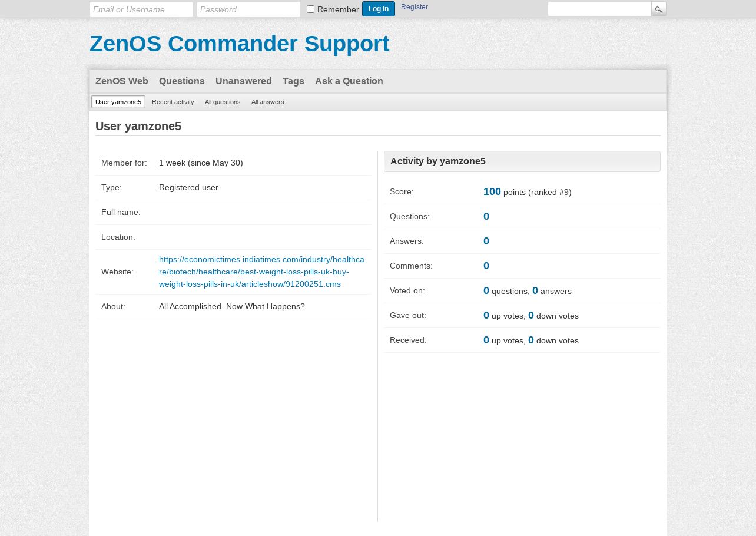This screenshot has width=756, height=536.
Task: Click the 'Website:' label
Action: pyautogui.click(x=117, y=272)
